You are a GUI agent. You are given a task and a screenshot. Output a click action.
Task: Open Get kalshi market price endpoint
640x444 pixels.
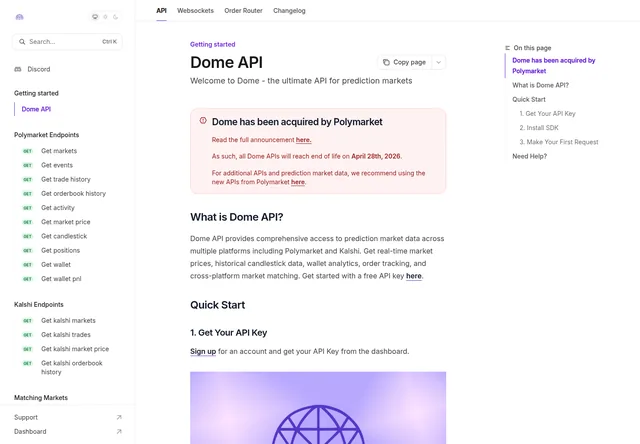75,349
